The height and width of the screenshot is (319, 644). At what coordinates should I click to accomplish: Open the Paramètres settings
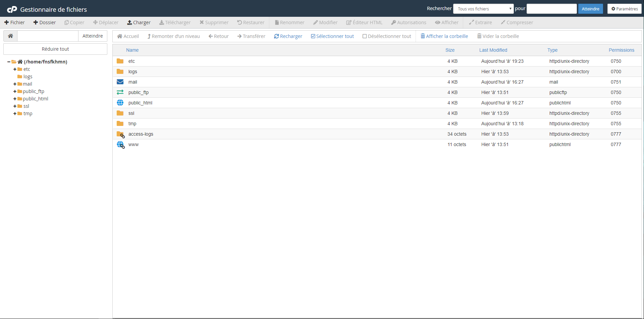624,9
